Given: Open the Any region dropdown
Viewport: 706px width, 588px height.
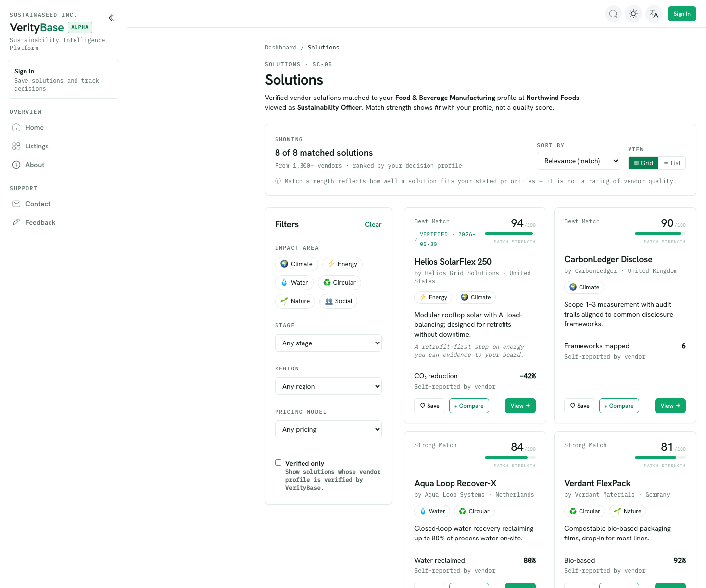Looking at the screenshot, I should tap(328, 386).
